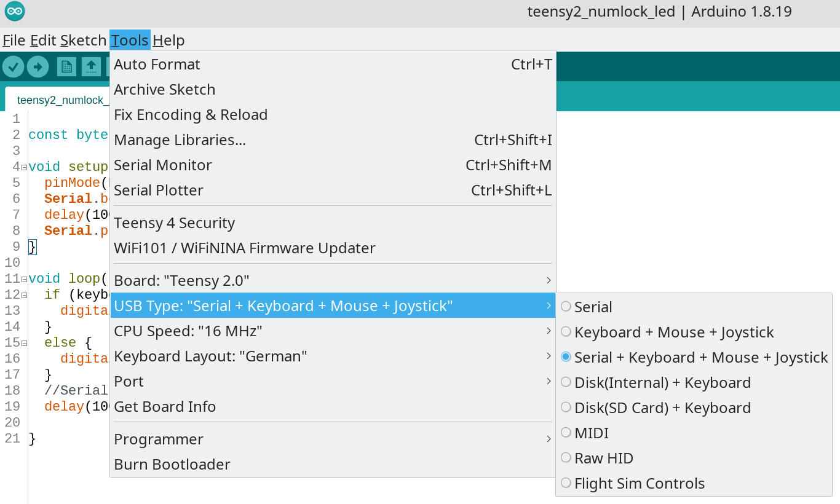This screenshot has width=840, height=504.
Task: Click the Upload arrow toolbar icon
Action: [38, 66]
